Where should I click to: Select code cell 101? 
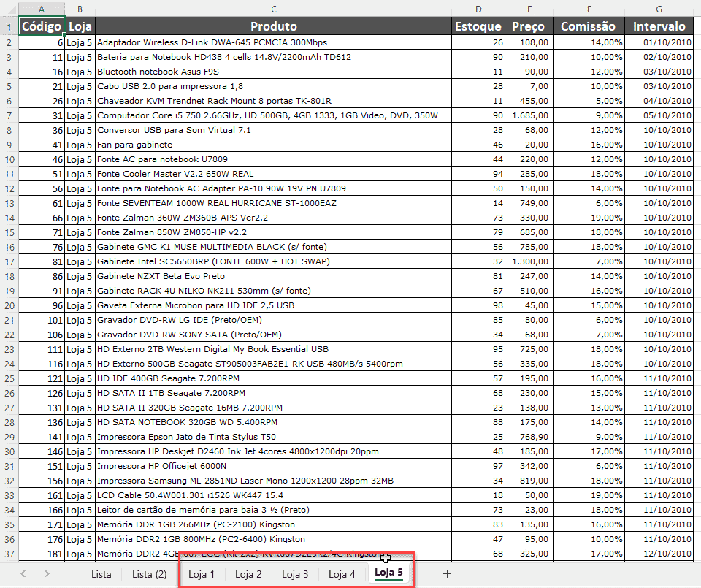pos(42,320)
